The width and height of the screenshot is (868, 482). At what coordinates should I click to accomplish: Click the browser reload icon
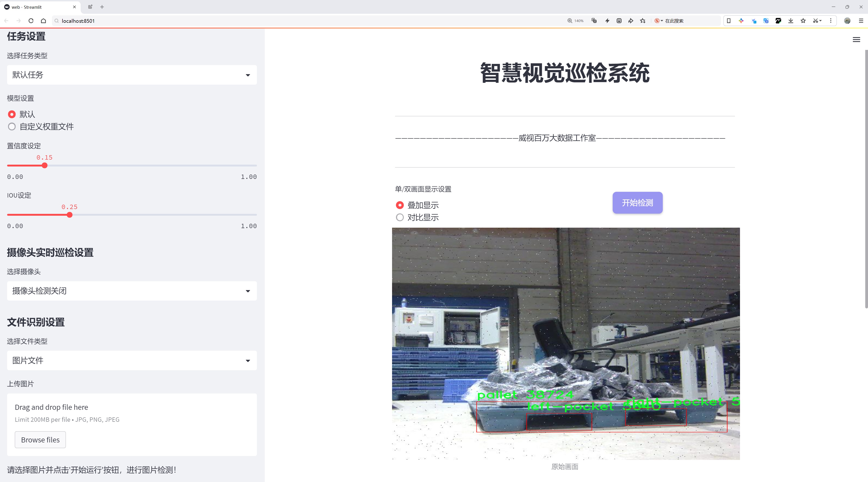coord(31,21)
